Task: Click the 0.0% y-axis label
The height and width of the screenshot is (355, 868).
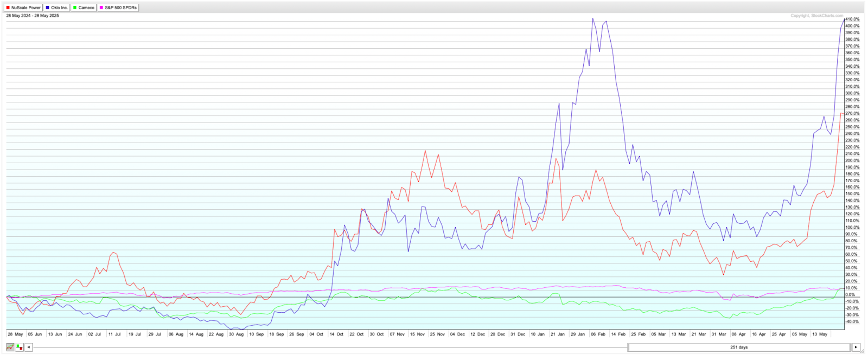Action: pos(851,295)
